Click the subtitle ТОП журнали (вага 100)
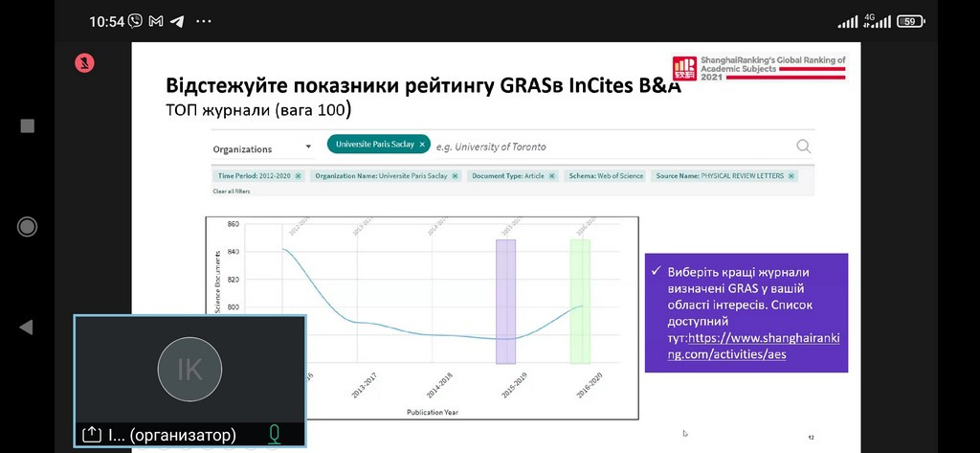Viewport: 980px width, 453px height. coord(258,111)
